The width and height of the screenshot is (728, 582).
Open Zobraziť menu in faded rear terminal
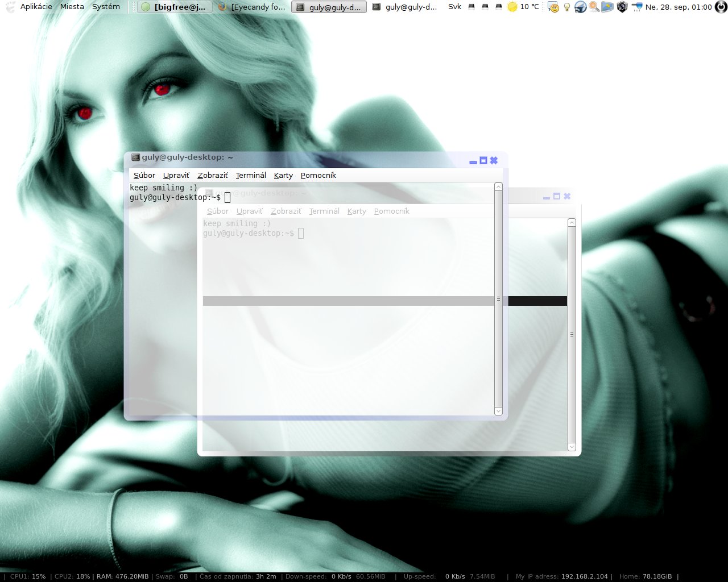[286, 211]
